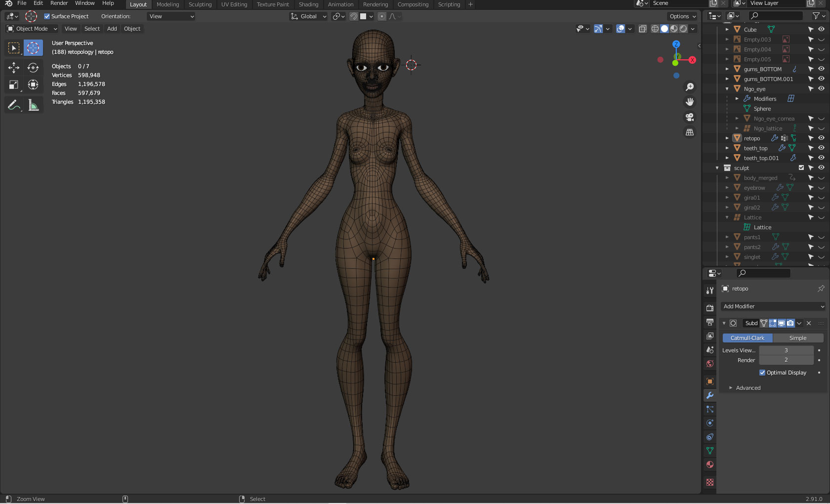Screen dimensions: 830x504
Task: Toggle the sculpt collection exclude checkbox
Action: tap(801, 168)
